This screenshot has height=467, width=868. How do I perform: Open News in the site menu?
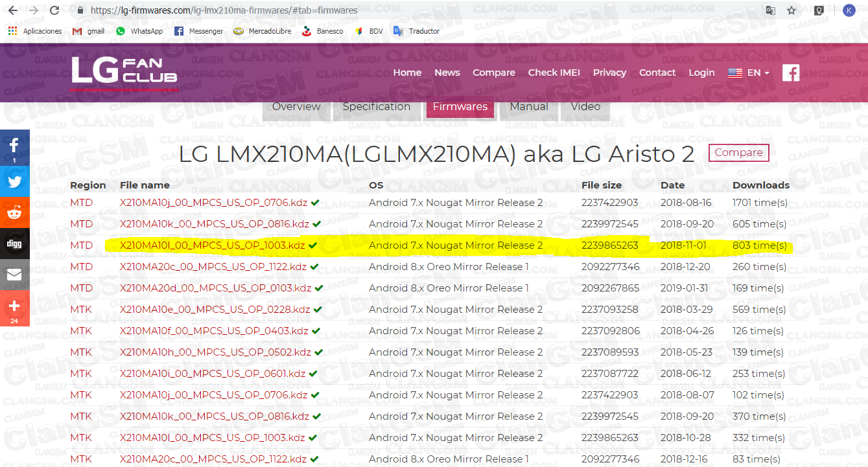pos(447,73)
